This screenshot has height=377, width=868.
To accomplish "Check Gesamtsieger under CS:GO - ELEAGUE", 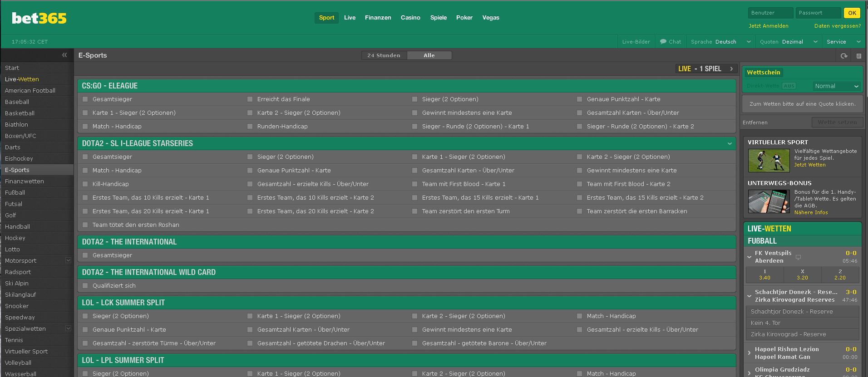I will pyautogui.click(x=85, y=99).
